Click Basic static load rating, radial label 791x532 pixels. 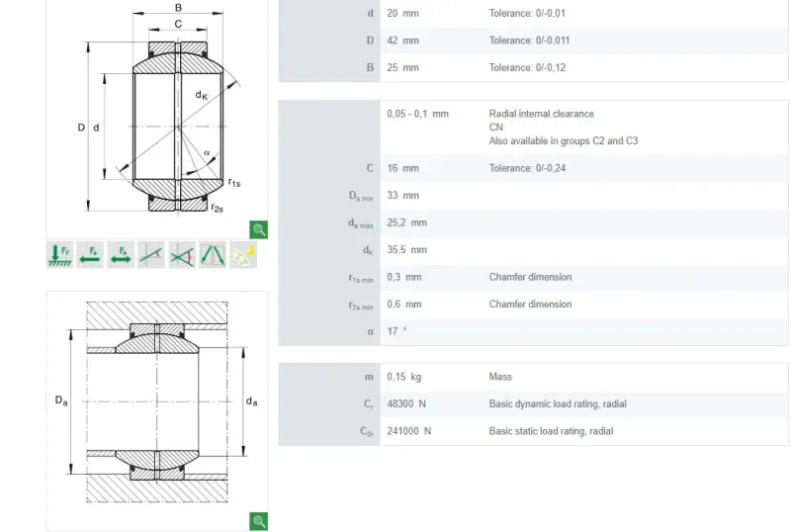point(551,431)
